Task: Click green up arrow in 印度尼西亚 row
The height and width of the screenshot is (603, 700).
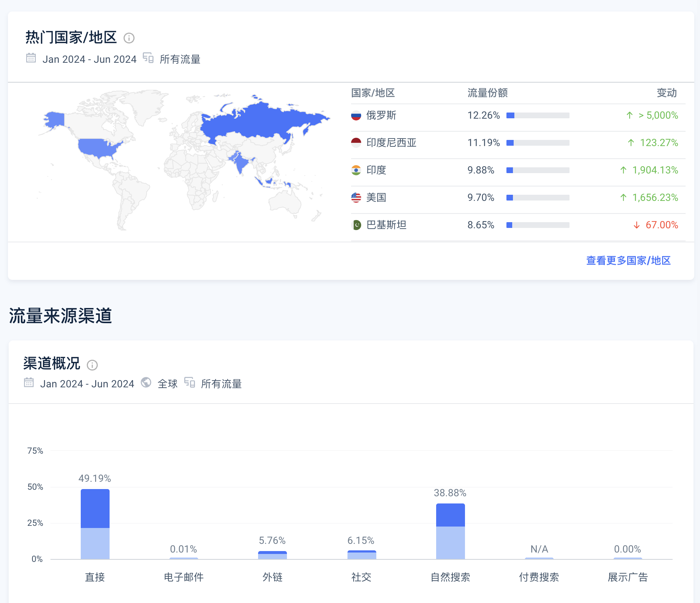Action: (631, 143)
